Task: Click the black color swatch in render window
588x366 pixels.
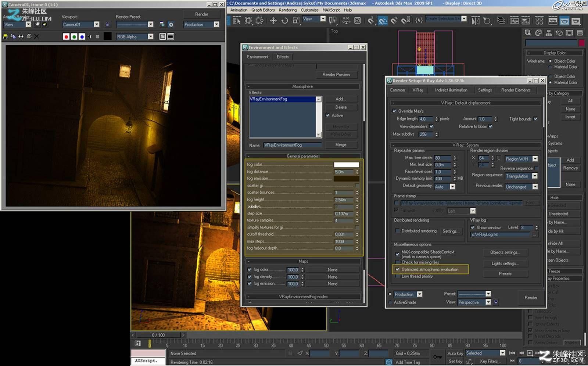Action: (107, 36)
